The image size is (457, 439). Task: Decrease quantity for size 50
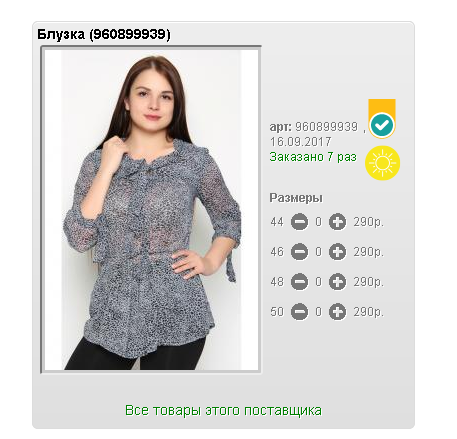[299, 312]
